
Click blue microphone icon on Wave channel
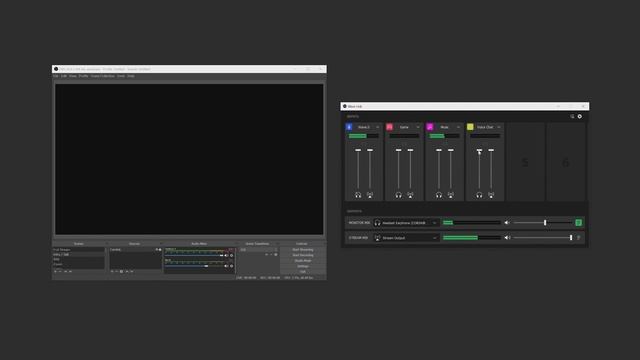349,127
